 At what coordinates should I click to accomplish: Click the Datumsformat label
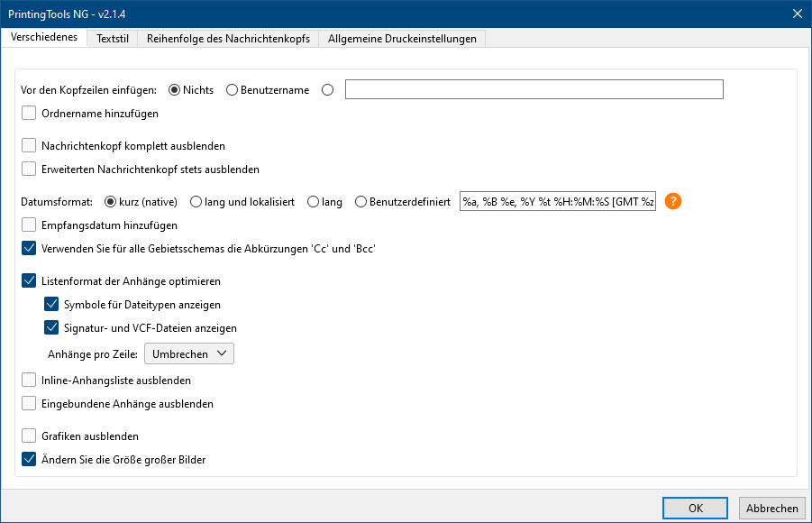[57, 202]
